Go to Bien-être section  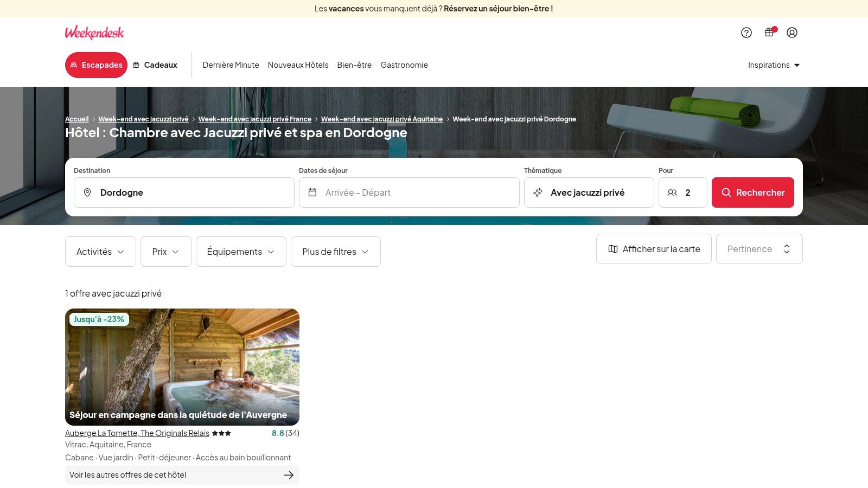pos(354,65)
